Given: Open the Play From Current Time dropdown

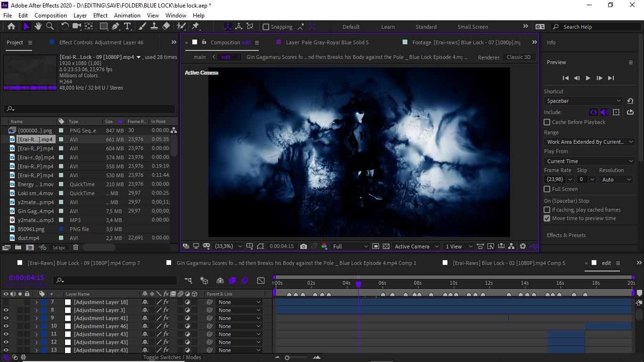Looking at the screenshot, I should (x=590, y=161).
